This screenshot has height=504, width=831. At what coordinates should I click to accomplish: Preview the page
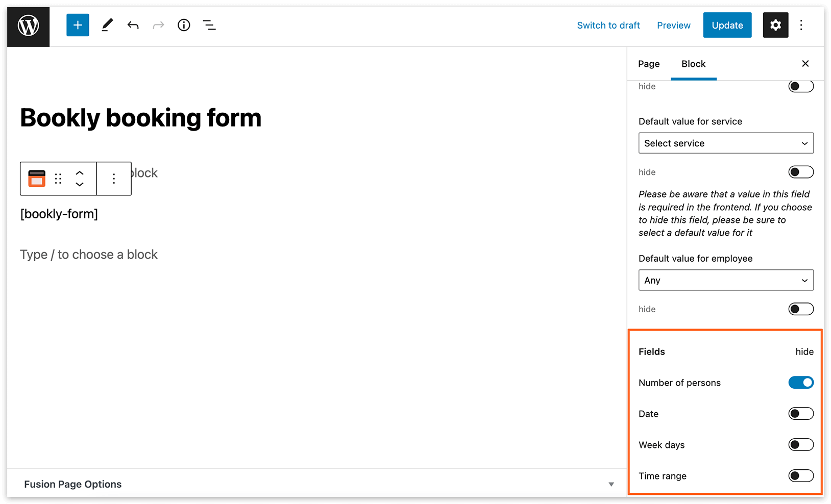coord(674,25)
